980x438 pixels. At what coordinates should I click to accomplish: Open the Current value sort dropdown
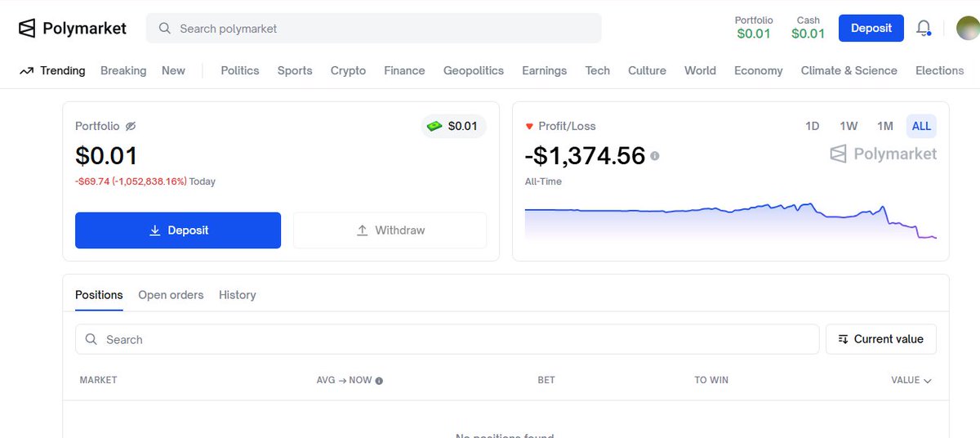coord(880,339)
